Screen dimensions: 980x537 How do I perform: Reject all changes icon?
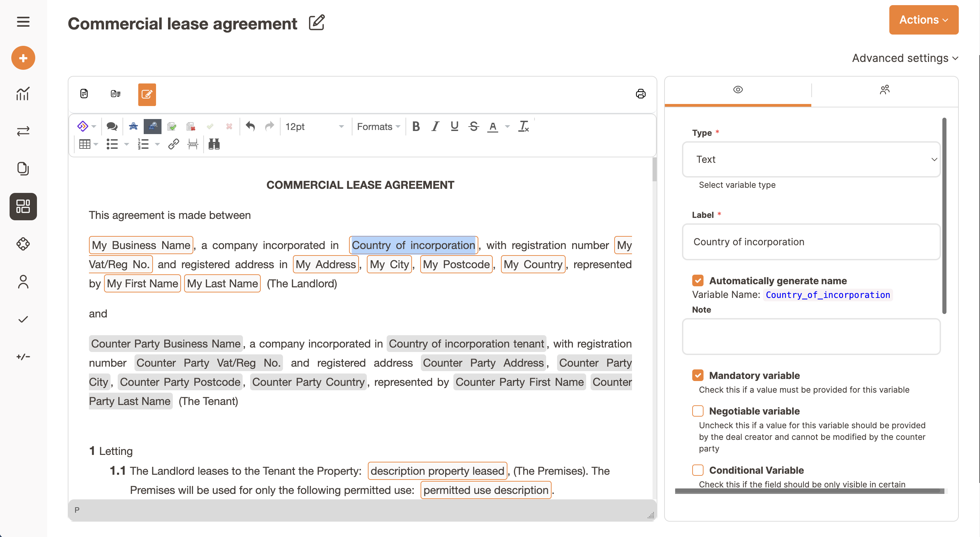(191, 127)
